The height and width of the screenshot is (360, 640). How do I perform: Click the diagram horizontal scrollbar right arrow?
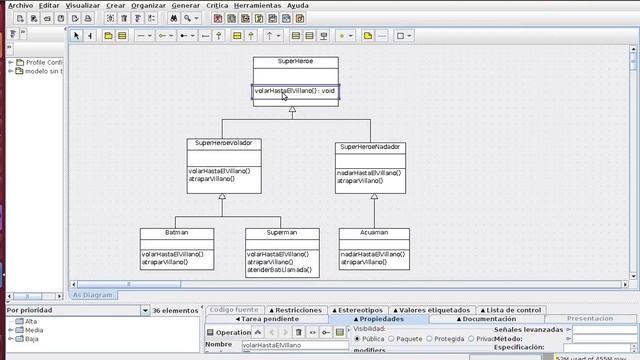tap(625, 284)
